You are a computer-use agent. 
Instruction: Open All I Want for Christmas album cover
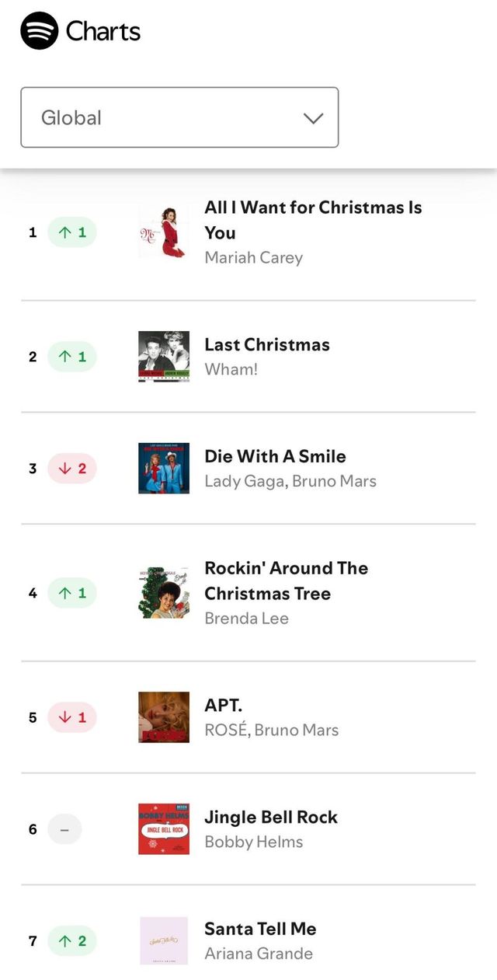coord(163,232)
